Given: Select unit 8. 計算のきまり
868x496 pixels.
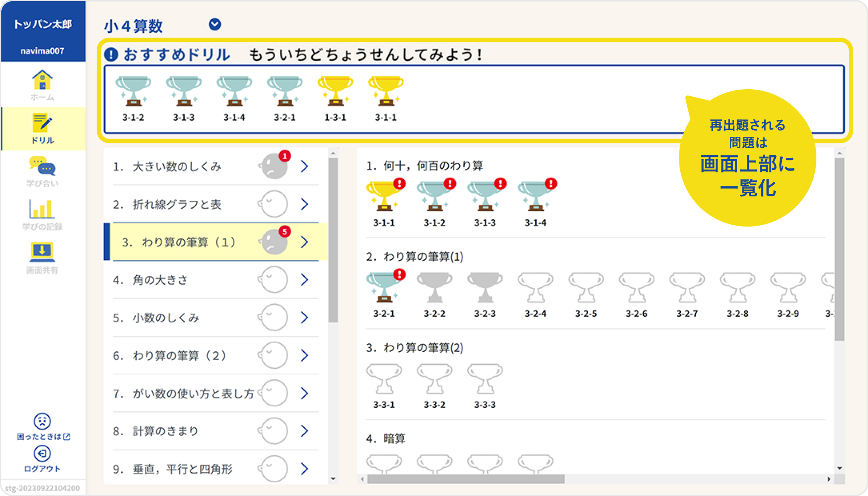Looking at the screenshot, I should pos(216,431).
